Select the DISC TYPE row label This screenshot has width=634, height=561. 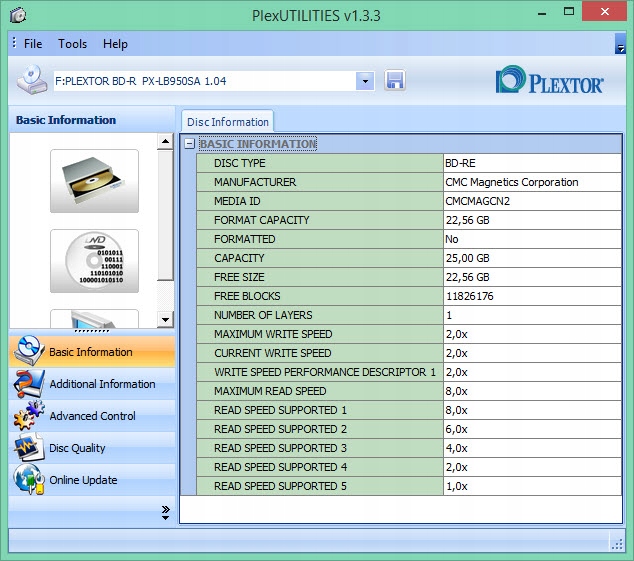click(320, 163)
